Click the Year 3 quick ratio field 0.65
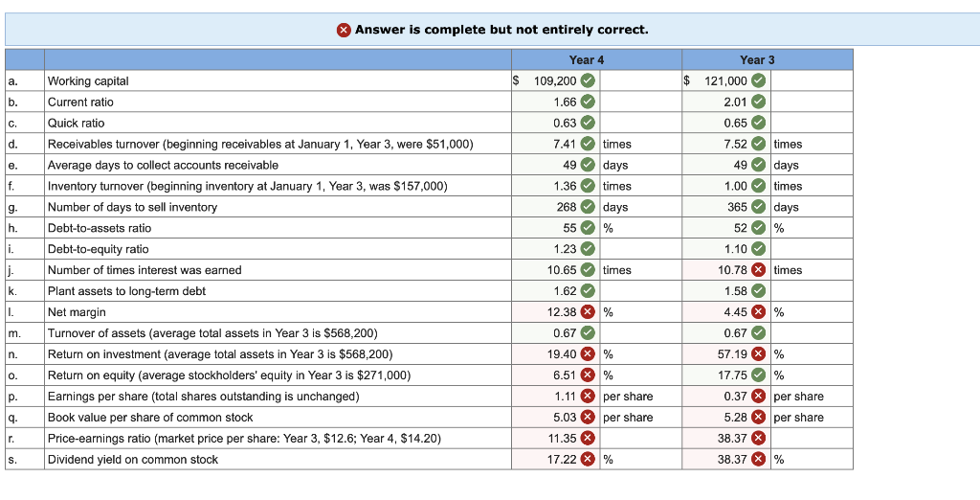980x500 pixels. 727,123
